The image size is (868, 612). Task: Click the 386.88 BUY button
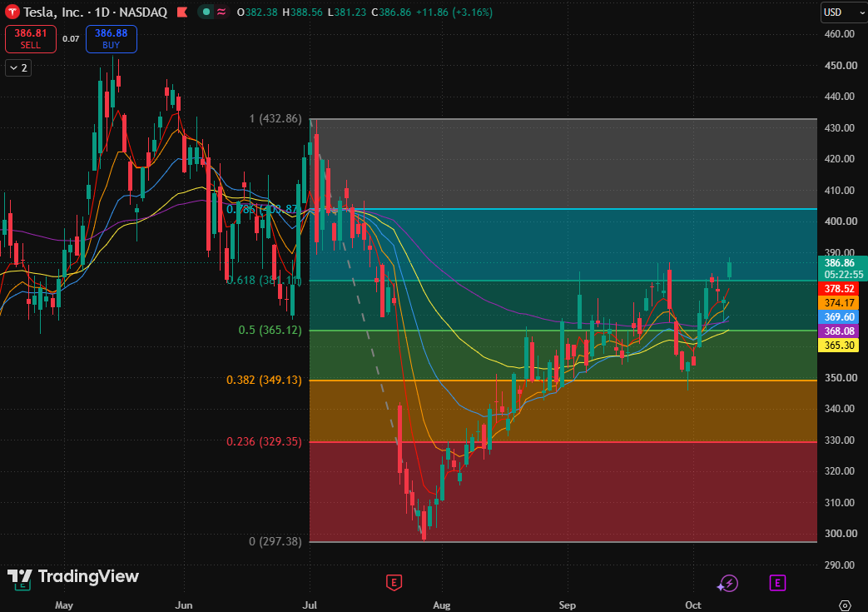point(112,39)
